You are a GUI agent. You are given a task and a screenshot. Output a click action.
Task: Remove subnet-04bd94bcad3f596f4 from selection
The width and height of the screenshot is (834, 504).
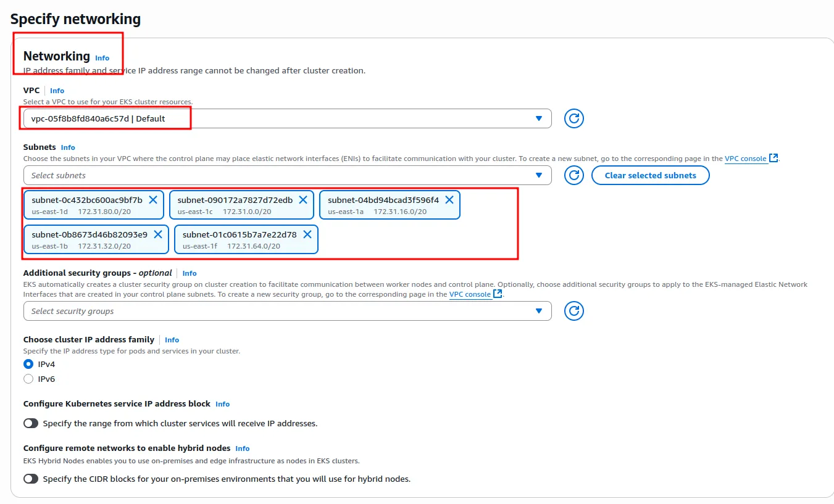tap(449, 200)
